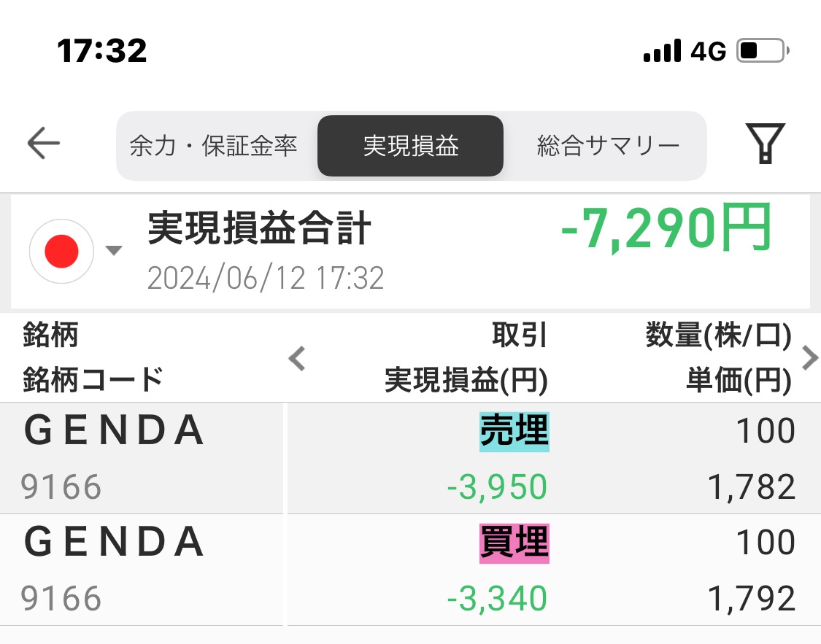
Task: Show next columns with right chevron
Action: [809, 358]
